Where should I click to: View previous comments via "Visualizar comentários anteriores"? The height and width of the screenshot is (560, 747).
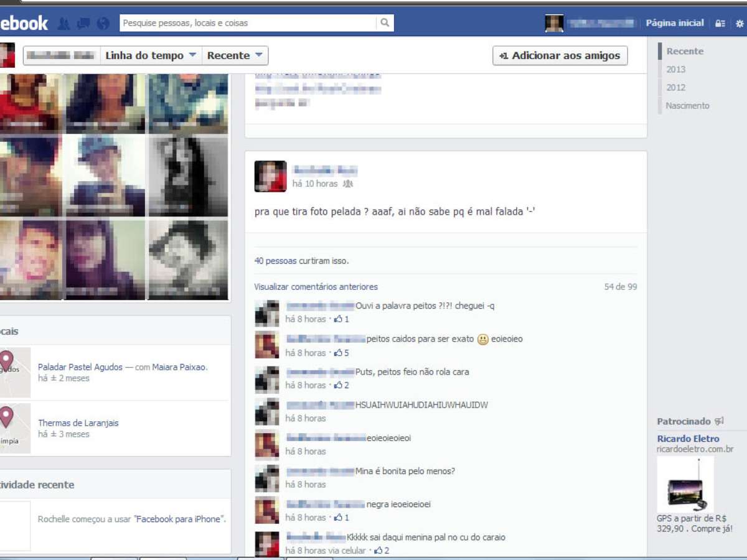(x=316, y=287)
